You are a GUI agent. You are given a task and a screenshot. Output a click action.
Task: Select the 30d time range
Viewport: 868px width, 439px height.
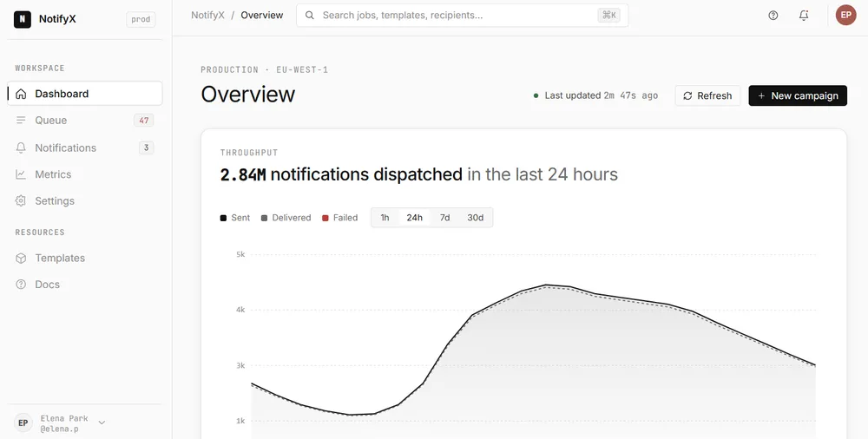tap(476, 218)
